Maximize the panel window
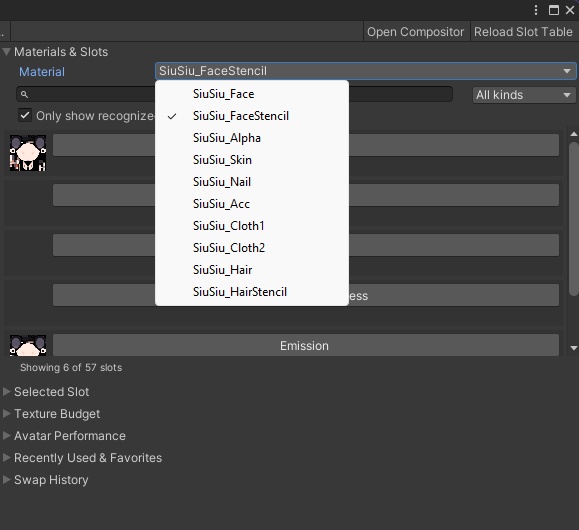579x530 pixels. click(554, 10)
